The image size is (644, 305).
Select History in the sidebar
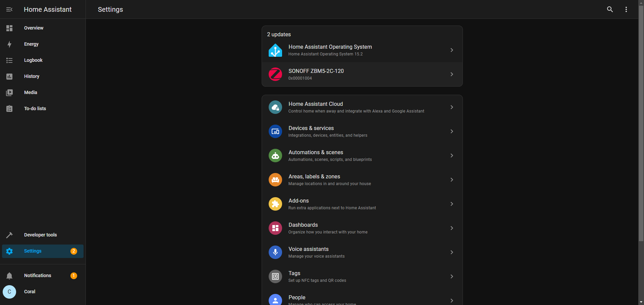(x=32, y=76)
